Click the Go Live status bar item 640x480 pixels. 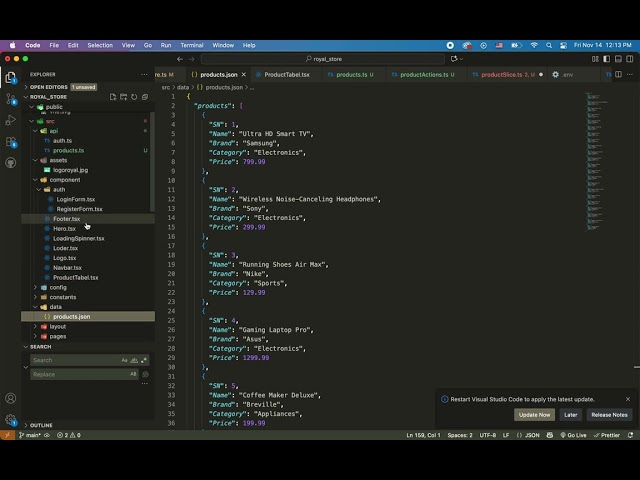[573, 435]
